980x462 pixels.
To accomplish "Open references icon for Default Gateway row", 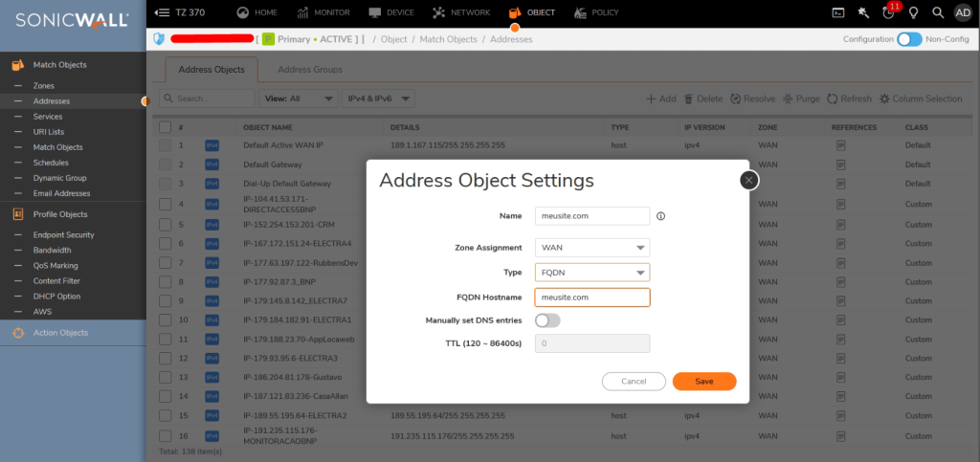I will pyautogui.click(x=840, y=165).
